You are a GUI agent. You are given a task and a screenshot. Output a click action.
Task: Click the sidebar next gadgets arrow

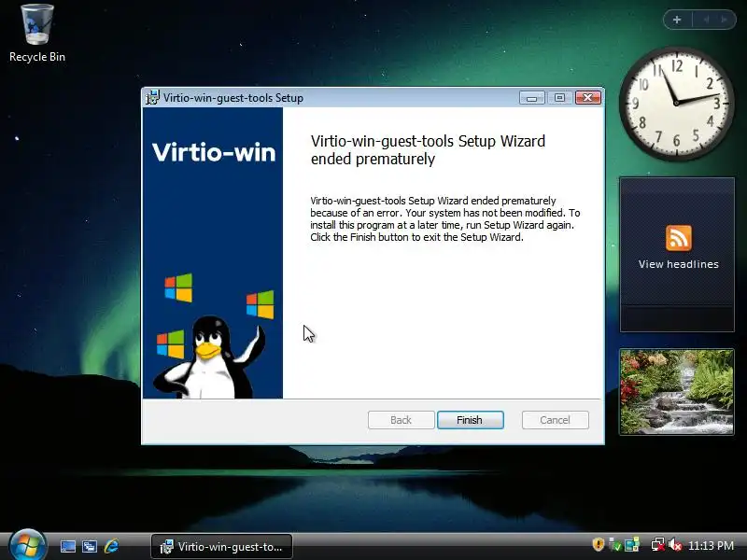pos(725,20)
